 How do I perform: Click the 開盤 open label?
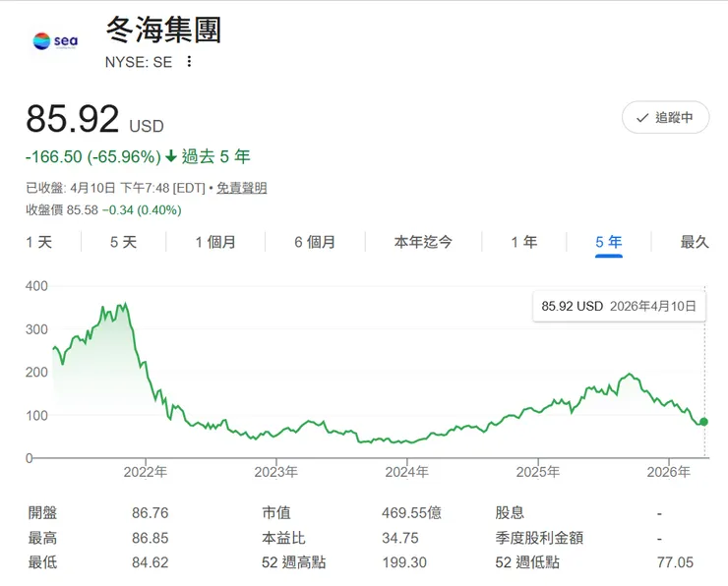click(x=42, y=512)
